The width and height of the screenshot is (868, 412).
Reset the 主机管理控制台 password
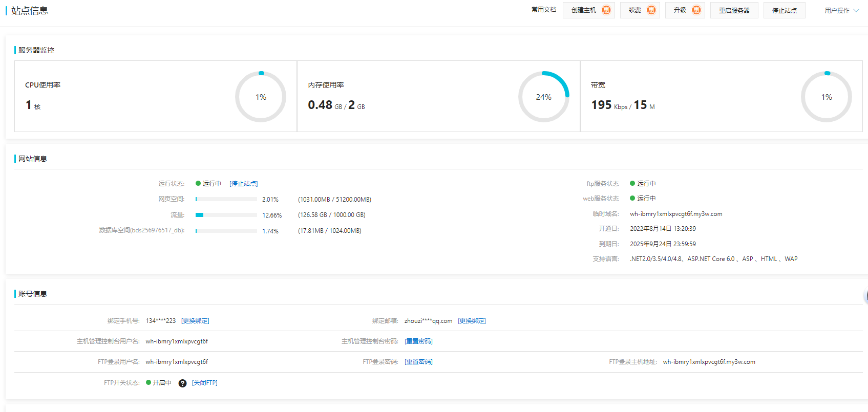pyautogui.click(x=418, y=341)
